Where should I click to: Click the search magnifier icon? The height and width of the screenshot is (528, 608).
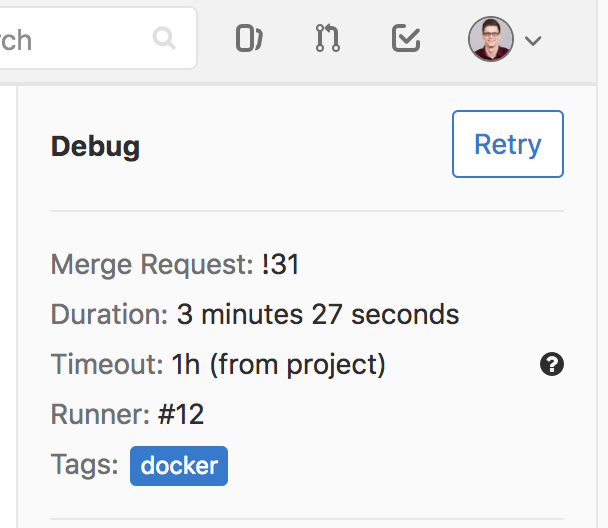coord(163,39)
